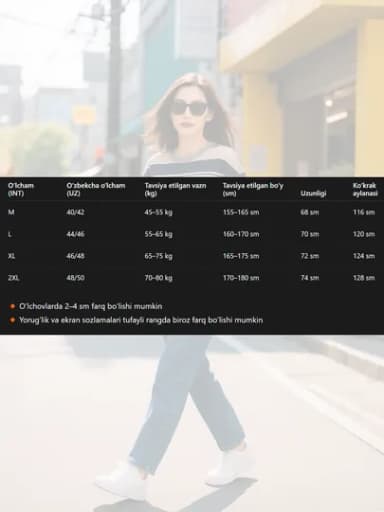Choose the XL size row label

(x=12, y=256)
